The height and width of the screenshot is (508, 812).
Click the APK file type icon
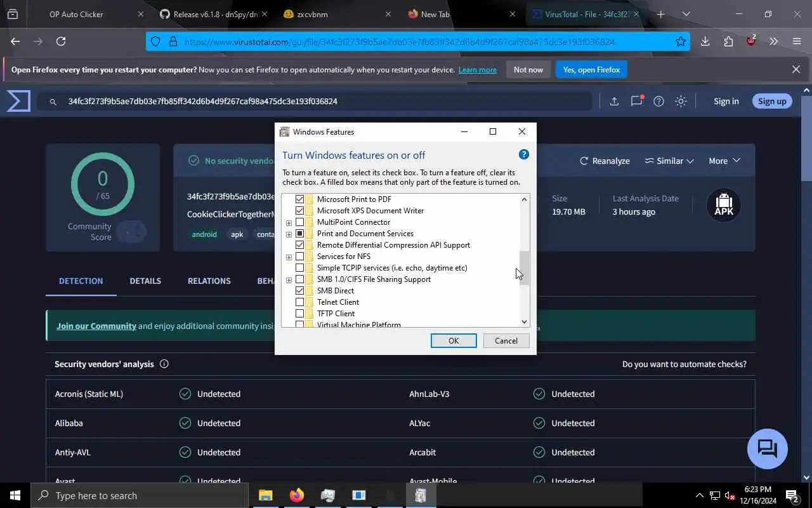[724, 205]
